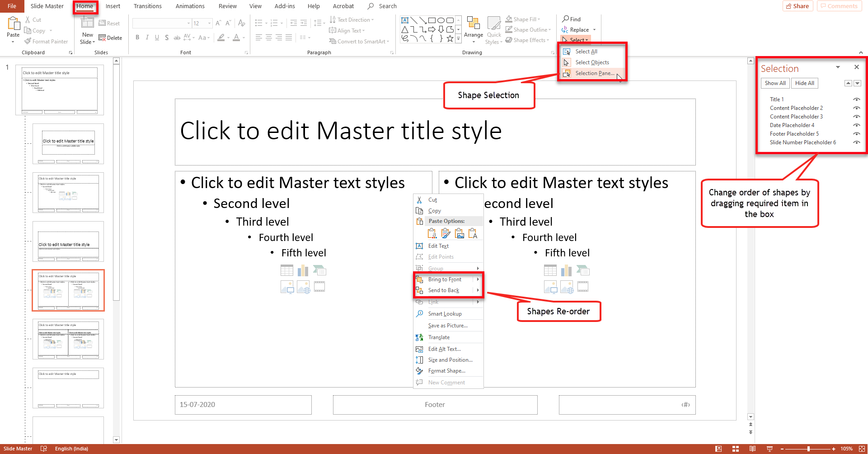Adjust the zoom slider in status bar

pos(808,449)
